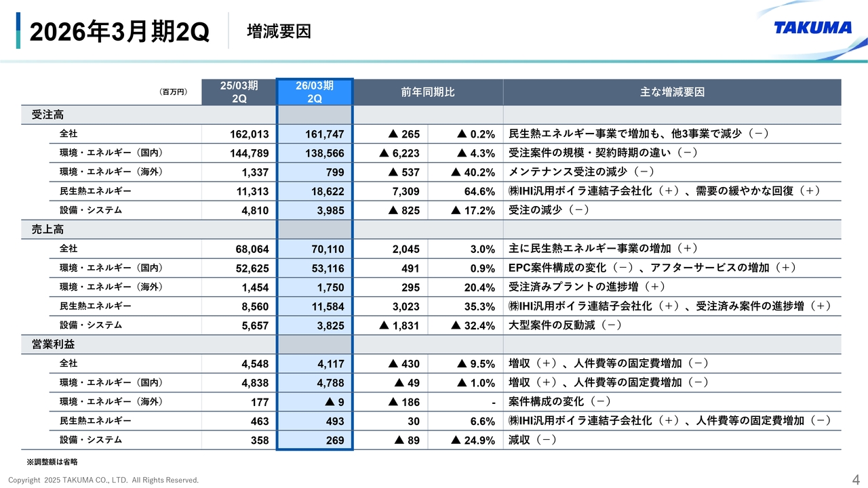Screen dimensions: 868x488
Task: Click the TAKUMA copyright notice in footer
Action: [x=104, y=480]
